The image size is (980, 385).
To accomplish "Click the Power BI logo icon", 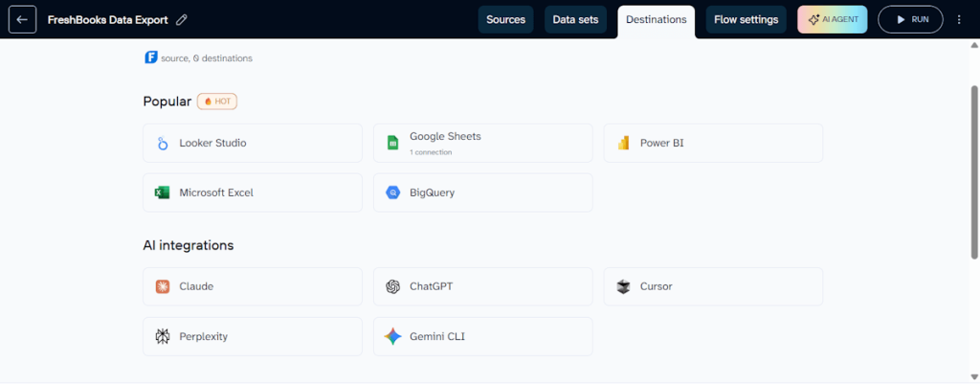I will pos(623,143).
